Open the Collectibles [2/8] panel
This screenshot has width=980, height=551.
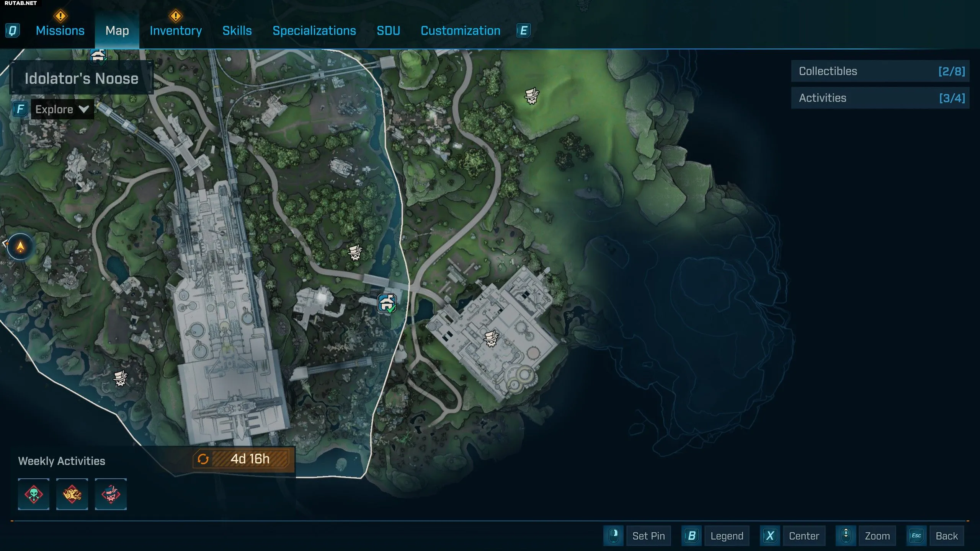880,71
